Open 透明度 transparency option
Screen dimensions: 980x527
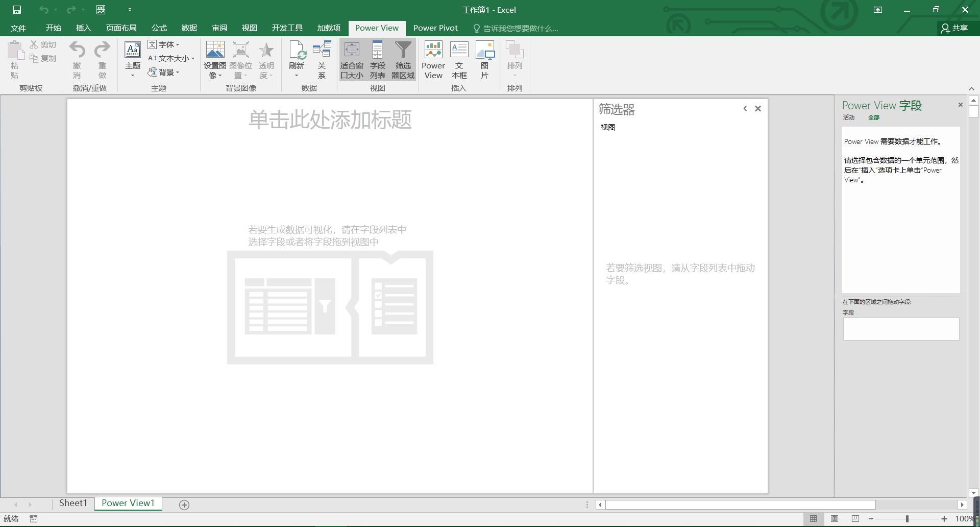pyautogui.click(x=266, y=60)
